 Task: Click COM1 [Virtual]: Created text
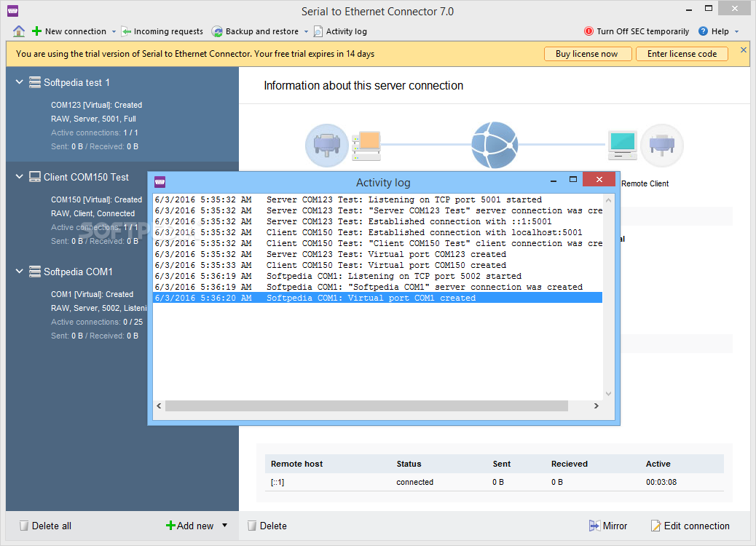pos(92,294)
